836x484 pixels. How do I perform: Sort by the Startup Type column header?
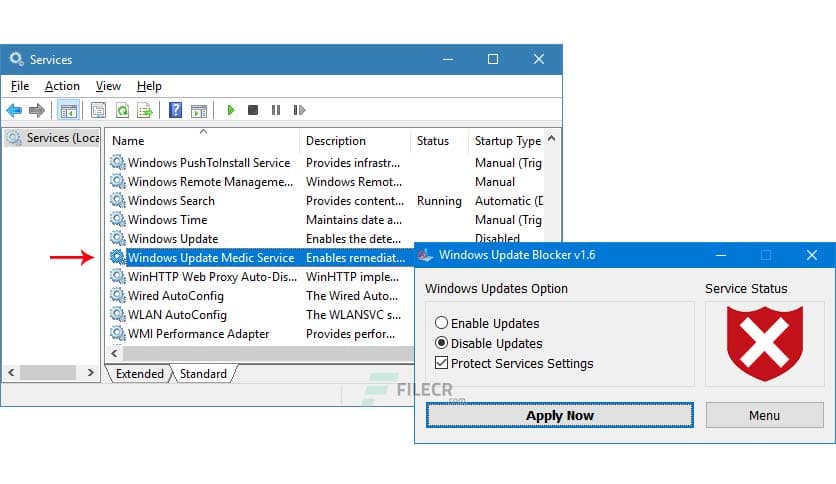click(x=508, y=141)
